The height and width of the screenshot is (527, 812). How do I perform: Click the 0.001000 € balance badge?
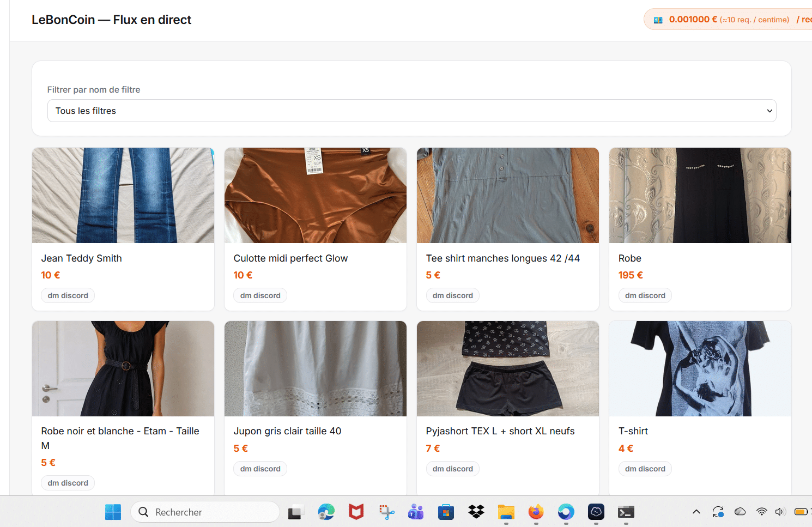728,20
